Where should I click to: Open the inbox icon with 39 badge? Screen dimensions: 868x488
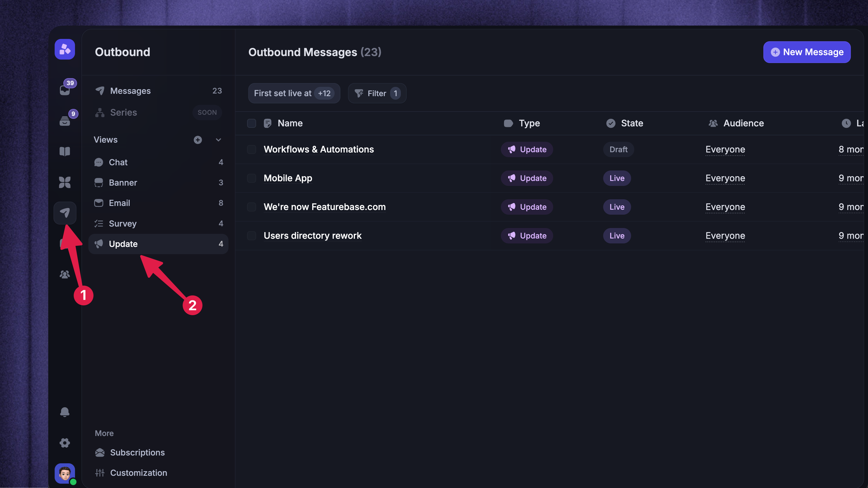coord(65,90)
